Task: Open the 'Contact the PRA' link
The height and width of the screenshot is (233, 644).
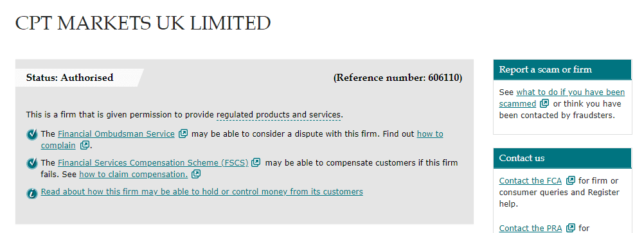Action: point(530,228)
